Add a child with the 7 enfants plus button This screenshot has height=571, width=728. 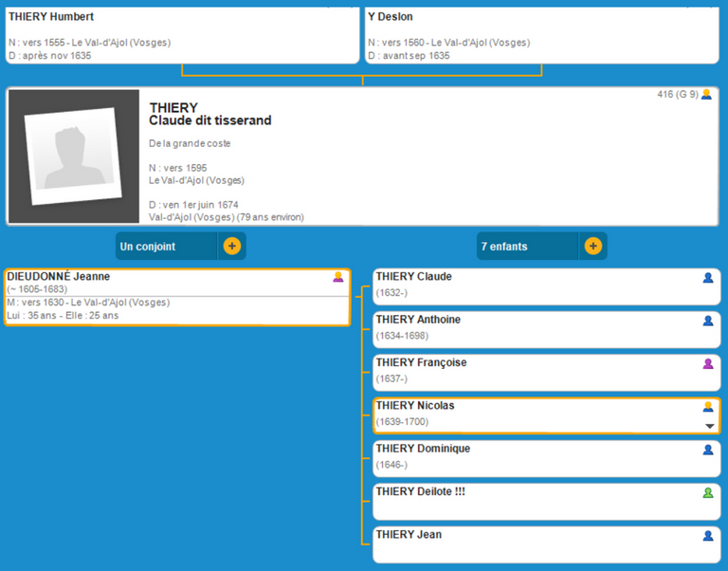point(592,247)
